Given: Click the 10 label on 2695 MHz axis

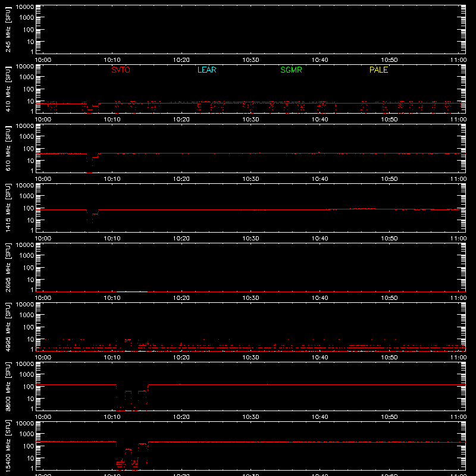Looking at the screenshot, I should (31, 280).
